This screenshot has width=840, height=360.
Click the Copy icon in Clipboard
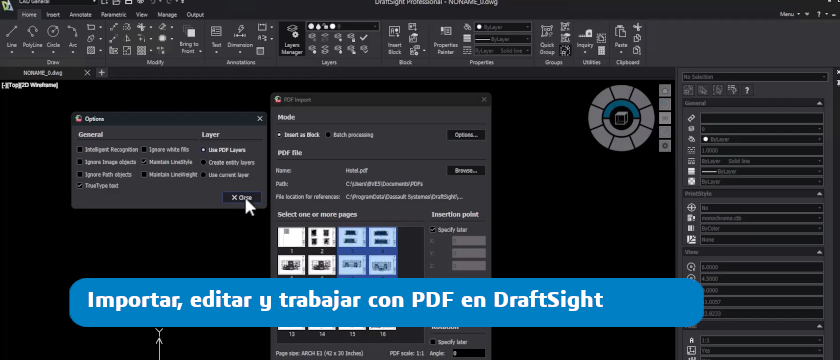point(637,39)
